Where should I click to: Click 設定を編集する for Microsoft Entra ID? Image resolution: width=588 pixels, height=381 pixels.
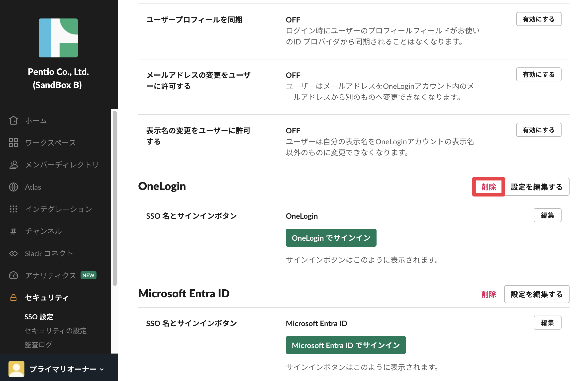(x=537, y=294)
